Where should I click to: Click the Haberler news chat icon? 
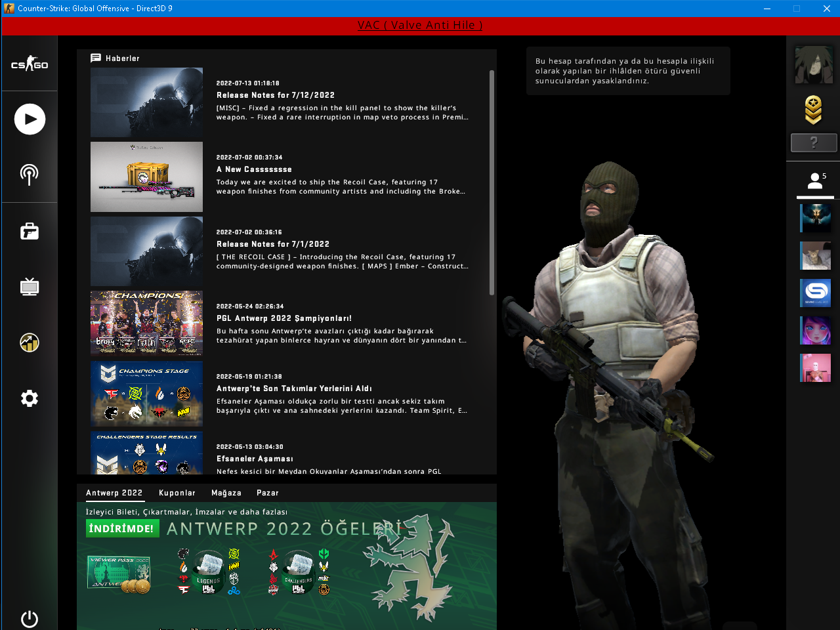pos(96,58)
